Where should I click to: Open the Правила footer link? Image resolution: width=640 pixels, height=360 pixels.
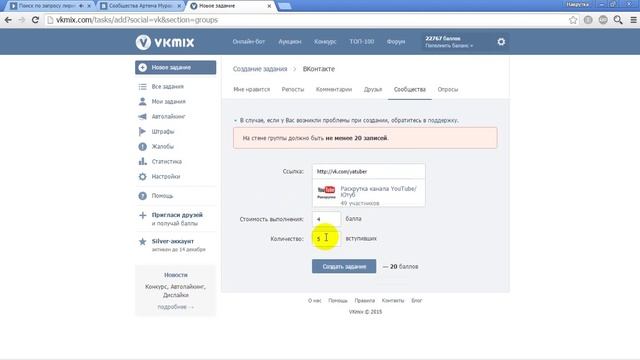pyautogui.click(x=364, y=300)
